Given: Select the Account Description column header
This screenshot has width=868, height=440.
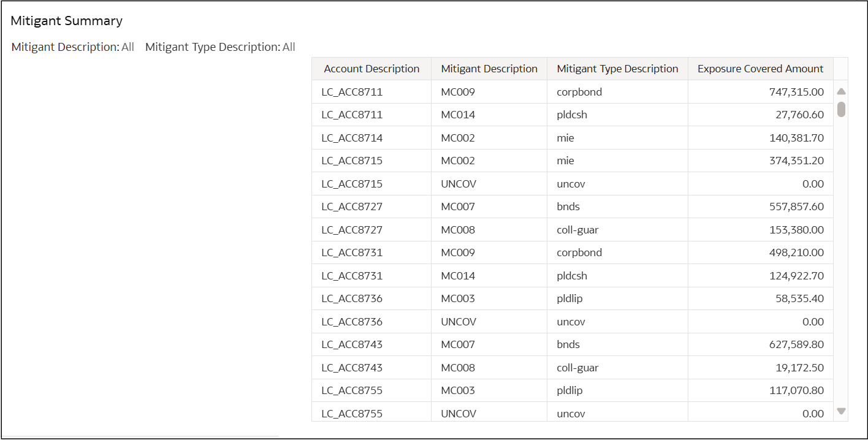Looking at the screenshot, I should click(371, 69).
